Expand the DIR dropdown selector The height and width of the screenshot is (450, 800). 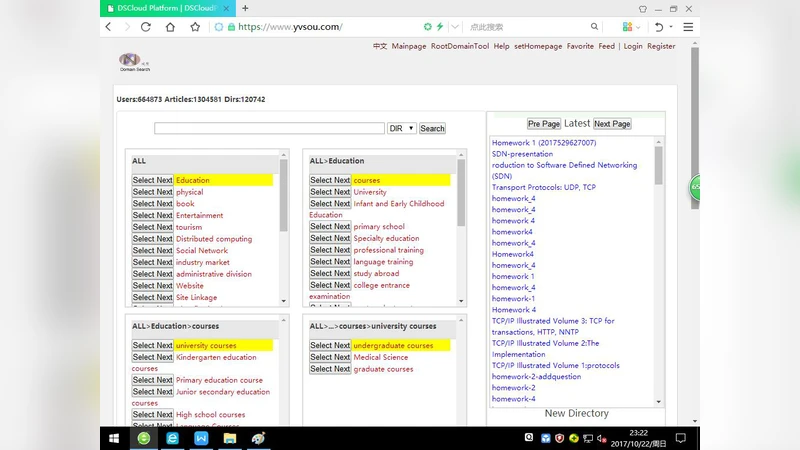(x=401, y=128)
